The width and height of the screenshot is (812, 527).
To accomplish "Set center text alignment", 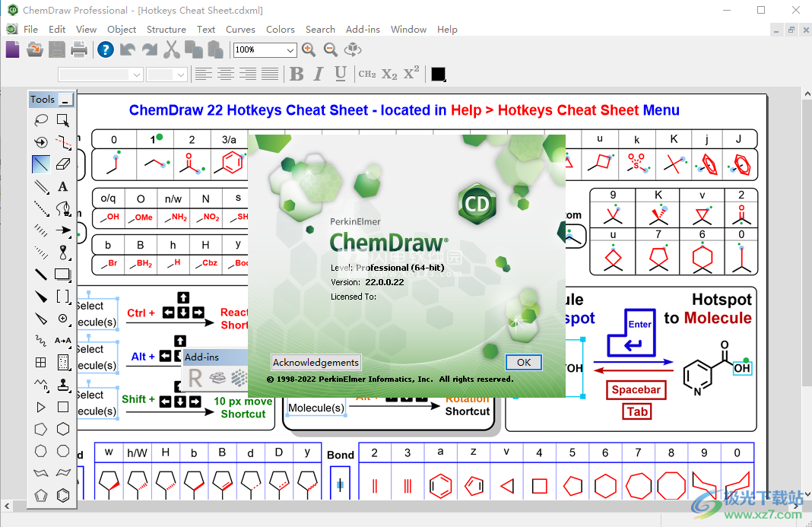I will (x=225, y=74).
